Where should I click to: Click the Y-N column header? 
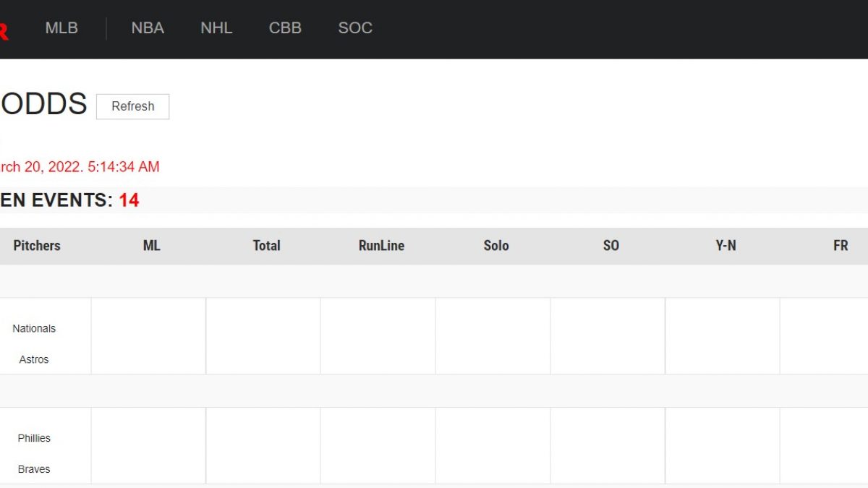click(726, 246)
